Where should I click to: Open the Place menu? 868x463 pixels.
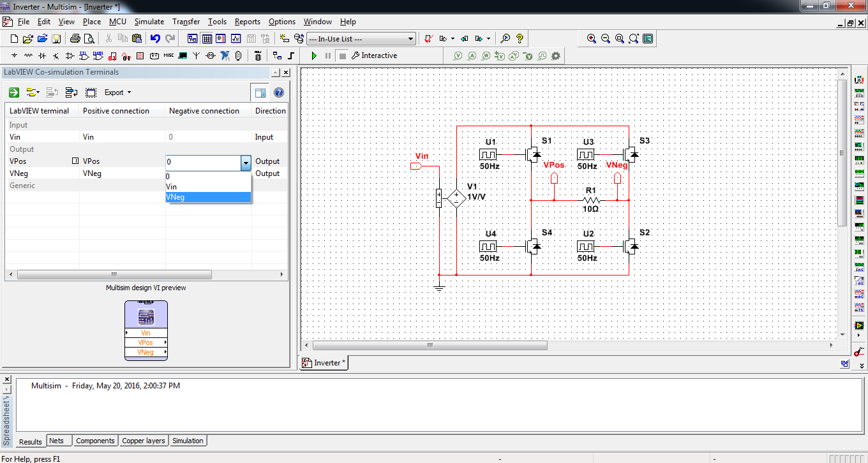pos(92,22)
